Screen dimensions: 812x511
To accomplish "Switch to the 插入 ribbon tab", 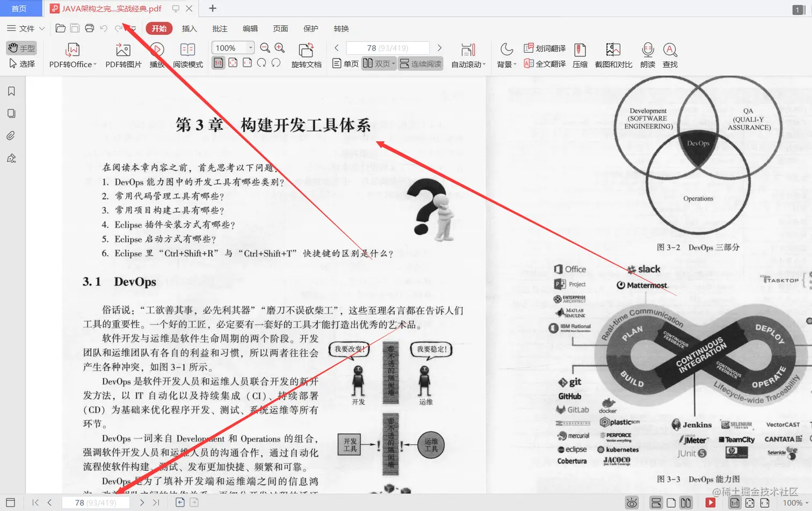I will tap(189, 28).
